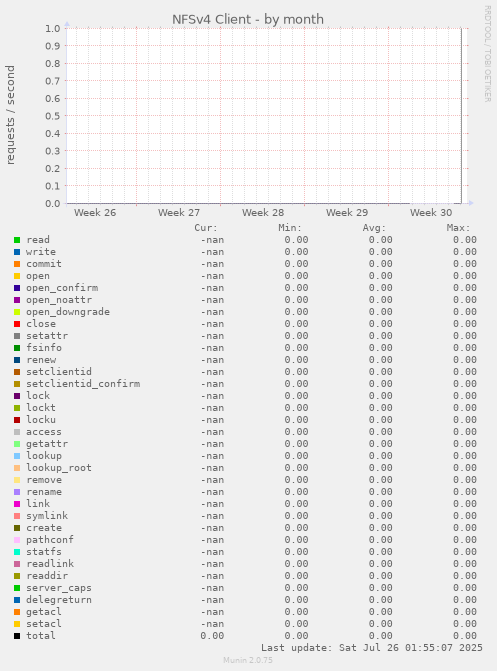Screen dimensions: 497x671
Task: Click the 1.0 y-axis value label
Action: coord(53,29)
